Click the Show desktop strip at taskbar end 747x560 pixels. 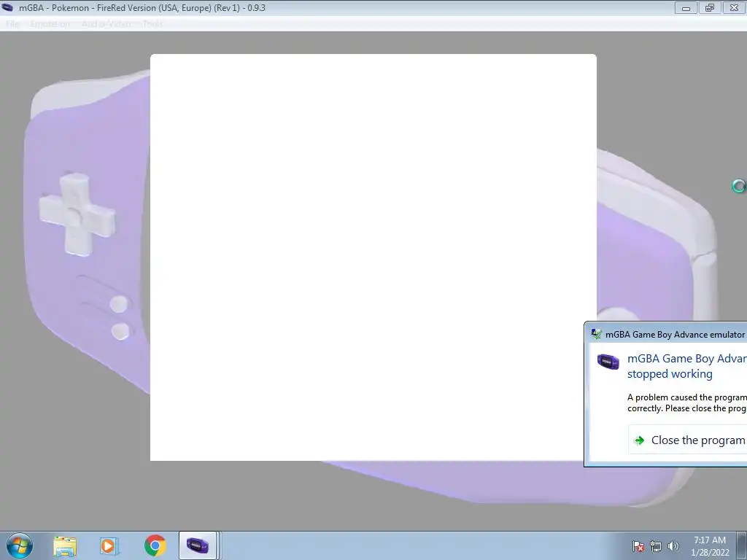742,545
